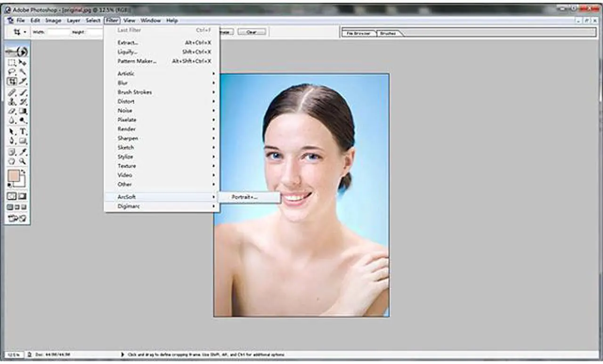Screen dimensions: 603x364
Task: Switch to Standard Screen mode
Action: point(10,207)
